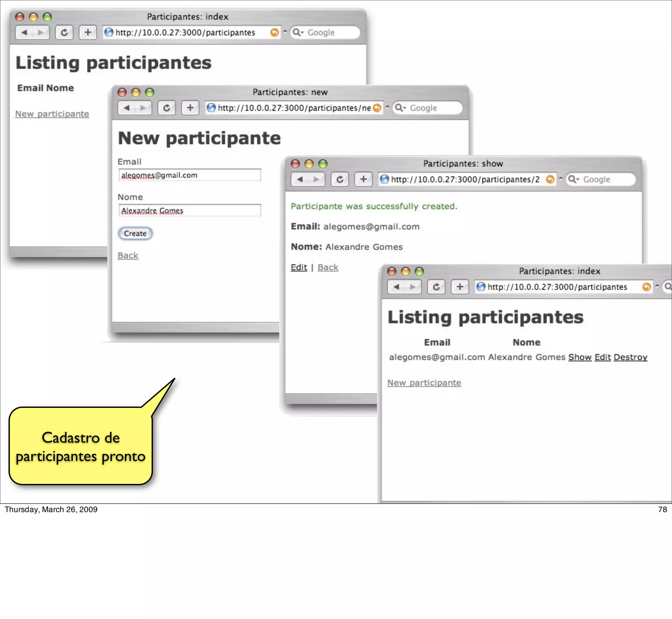672x619 pixels.
Task: Click the Create button
Action: [x=135, y=233]
